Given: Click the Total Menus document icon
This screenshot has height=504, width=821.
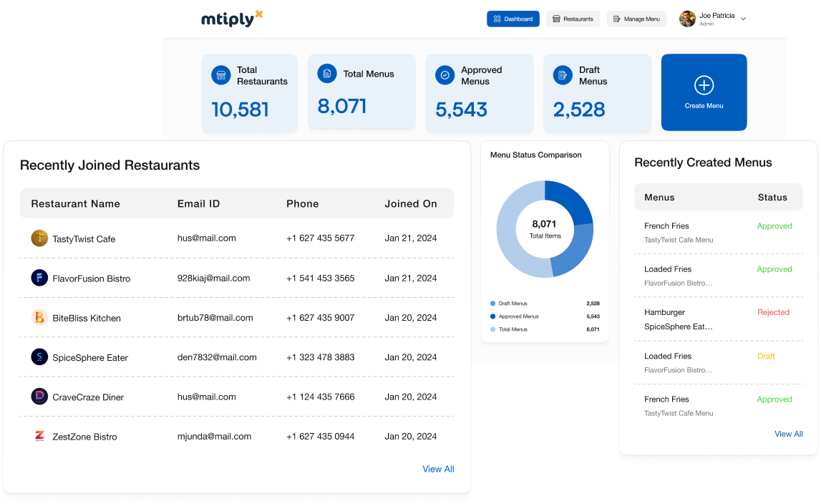Looking at the screenshot, I should click(327, 74).
